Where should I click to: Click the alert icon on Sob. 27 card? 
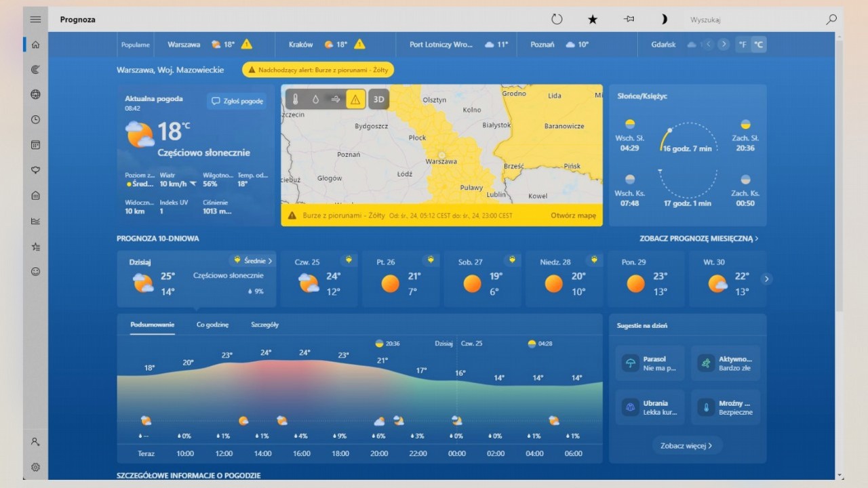pos(512,260)
